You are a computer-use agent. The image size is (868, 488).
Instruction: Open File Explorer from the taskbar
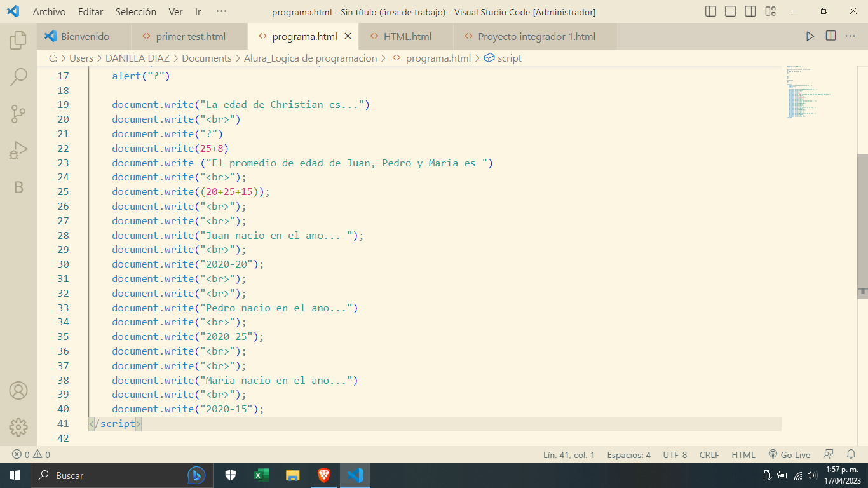[x=292, y=475]
